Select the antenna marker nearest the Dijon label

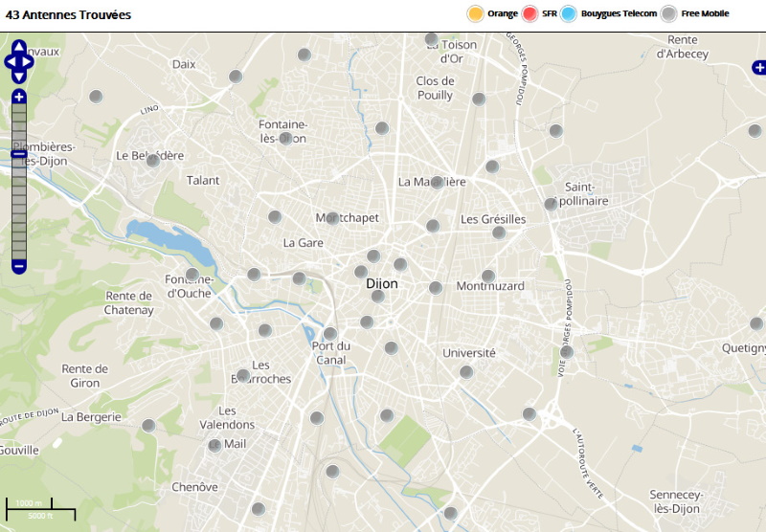[x=377, y=296]
